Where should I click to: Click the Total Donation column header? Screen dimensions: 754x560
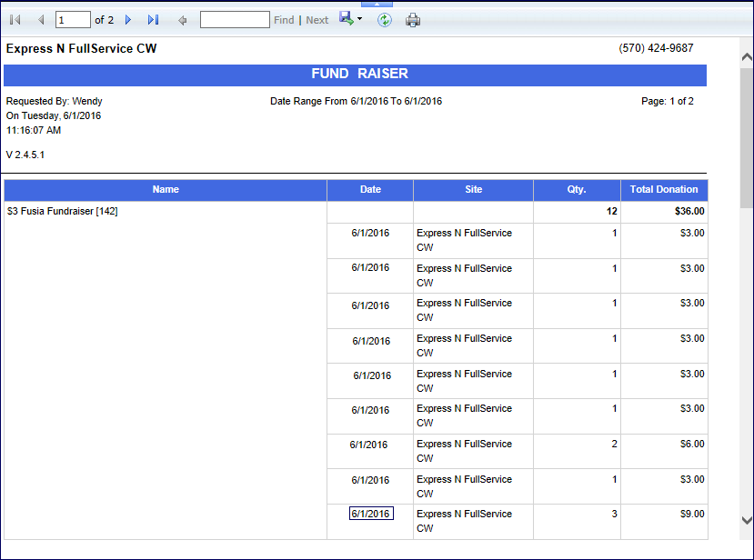[664, 190]
